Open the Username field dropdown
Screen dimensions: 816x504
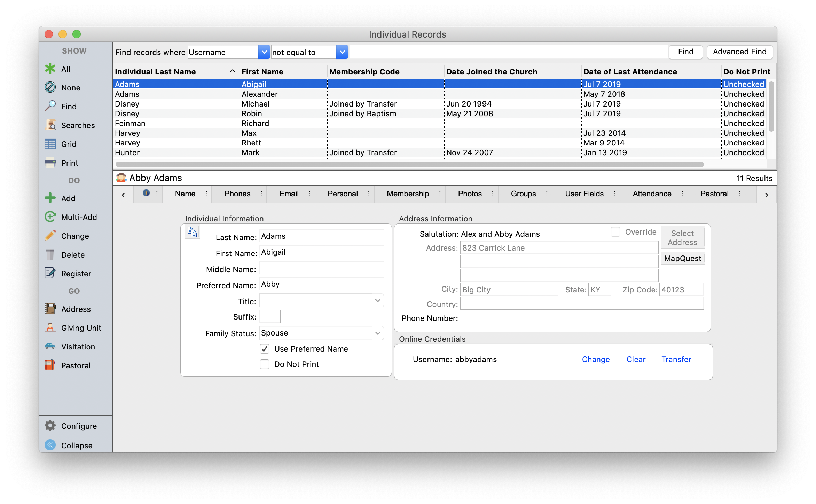(264, 52)
